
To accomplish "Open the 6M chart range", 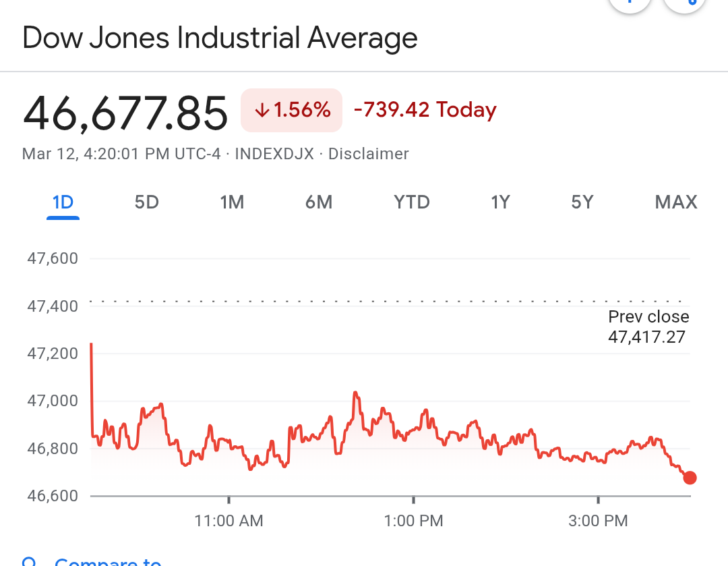I will (319, 202).
